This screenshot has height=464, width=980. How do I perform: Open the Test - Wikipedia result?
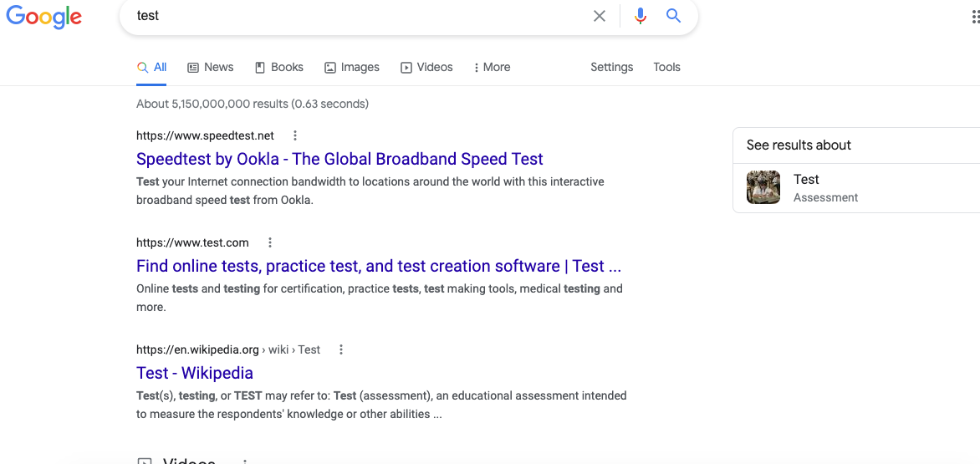tap(195, 373)
